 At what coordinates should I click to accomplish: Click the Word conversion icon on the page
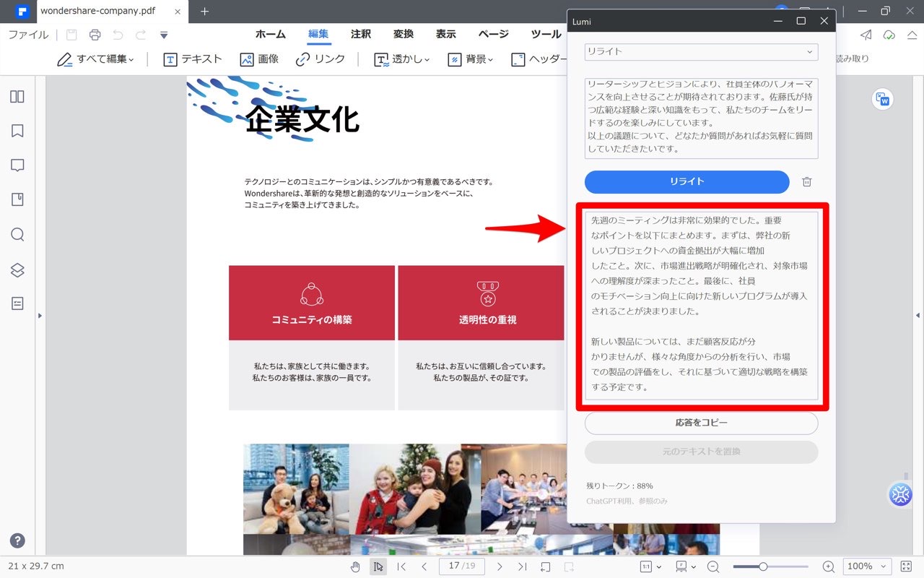pos(882,100)
